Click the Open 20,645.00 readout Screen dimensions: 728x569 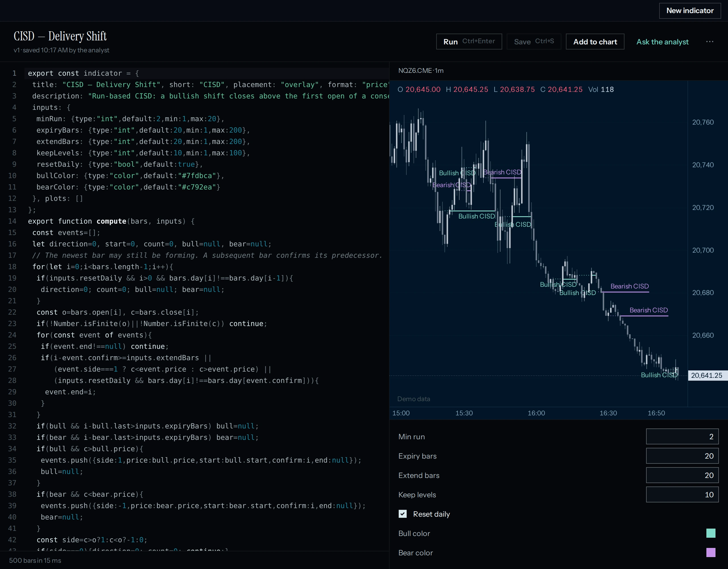(419, 89)
